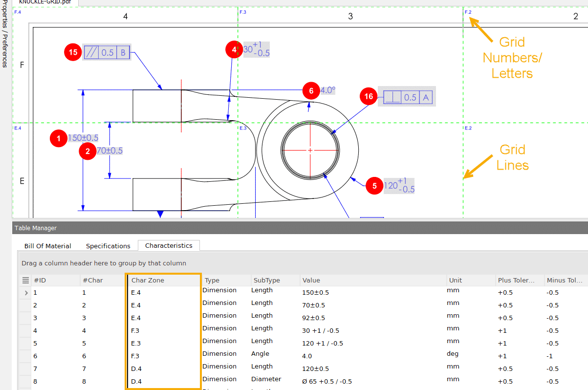The height and width of the screenshot is (390, 588).
Task: Select the Value cell '150±0.5' in table
Action: pos(316,293)
